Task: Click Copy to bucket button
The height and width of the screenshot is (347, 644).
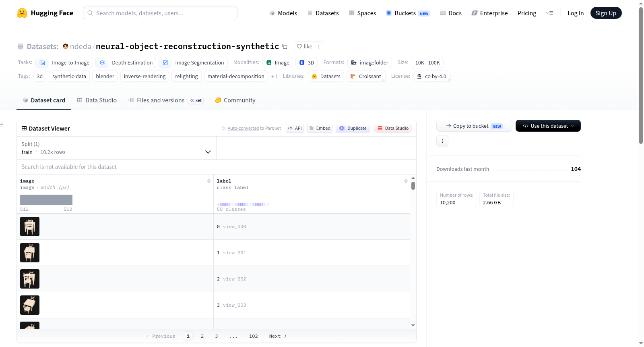Action: point(474,126)
